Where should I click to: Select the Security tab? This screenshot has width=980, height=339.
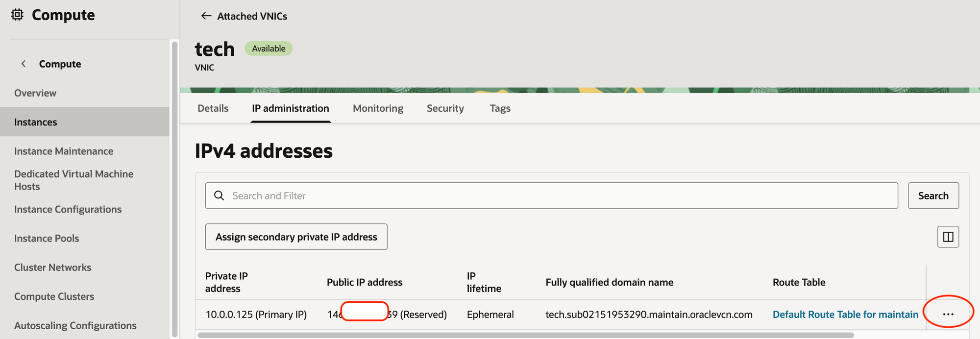tap(445, 108)
